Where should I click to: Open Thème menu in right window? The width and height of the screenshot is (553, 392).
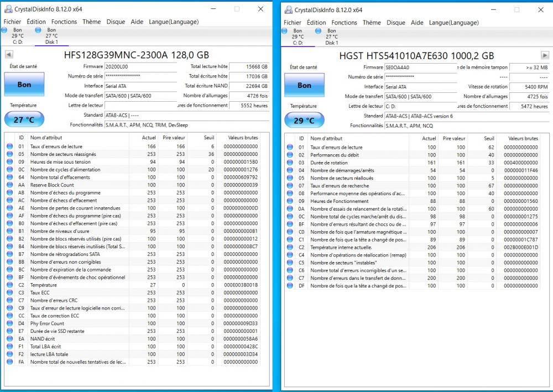pyautogui.click(x=372, y=23)
